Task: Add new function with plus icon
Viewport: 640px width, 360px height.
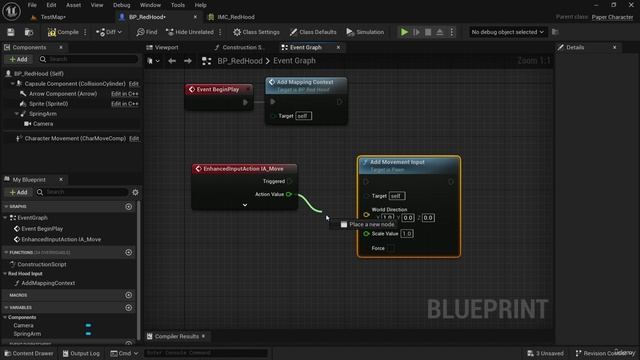Action: (x=129, y=253)
